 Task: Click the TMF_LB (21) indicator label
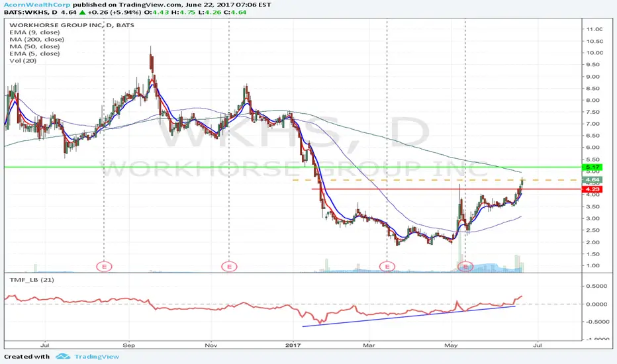[32, 280]
